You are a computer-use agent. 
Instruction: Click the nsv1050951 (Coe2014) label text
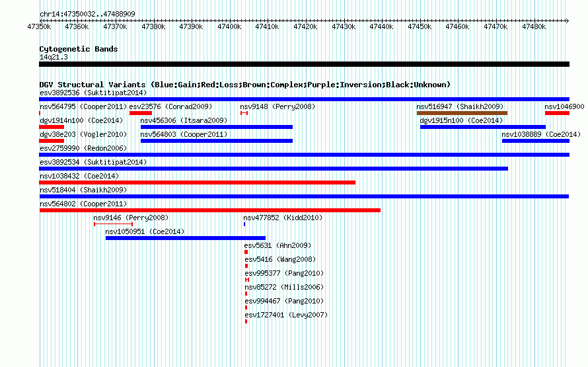pyautogui.click(x=145, y=231)
